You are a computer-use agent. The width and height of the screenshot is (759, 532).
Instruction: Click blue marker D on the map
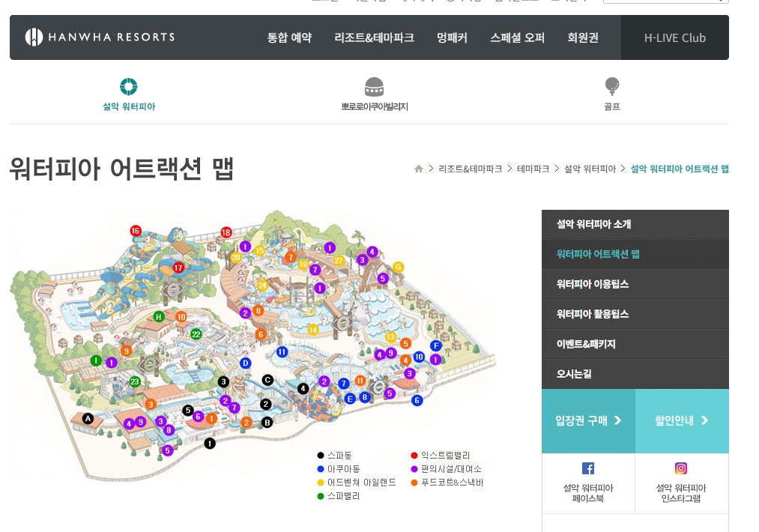click(246, 363)
